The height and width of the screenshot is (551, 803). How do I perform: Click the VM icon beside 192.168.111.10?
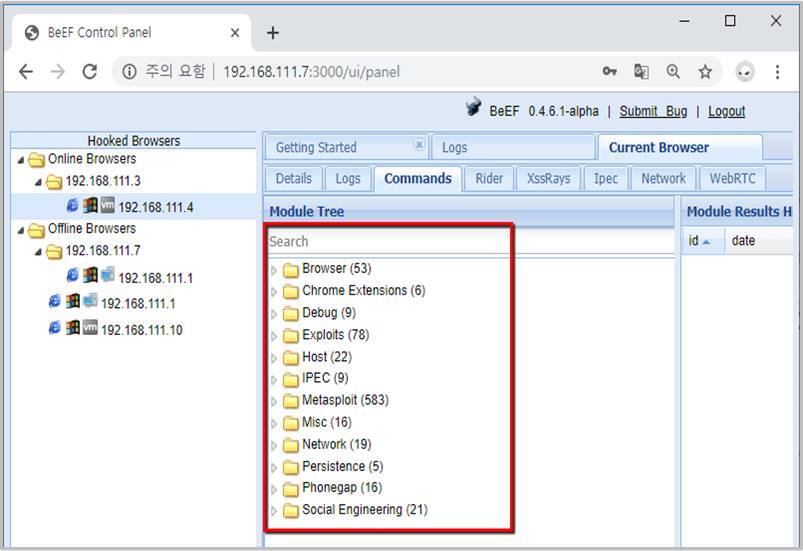[x=90, y=327]
